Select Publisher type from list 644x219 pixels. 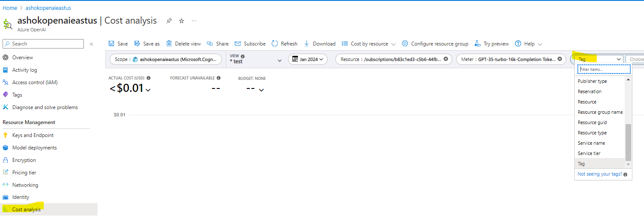tap(600, 81)
